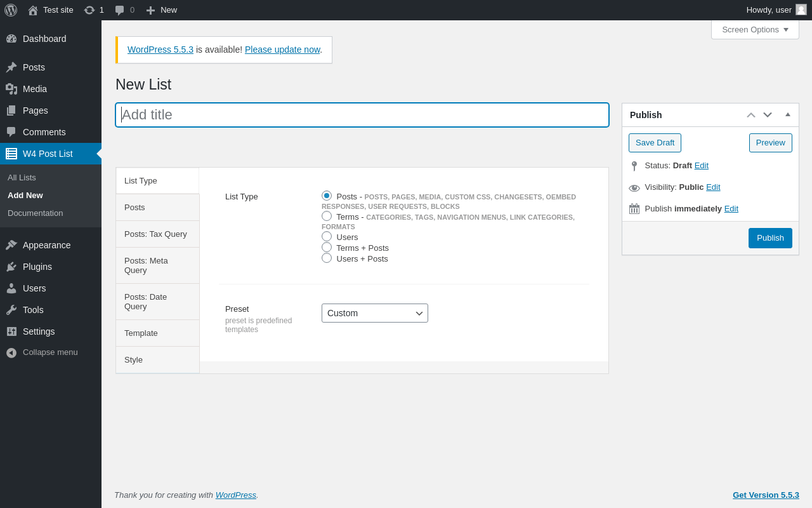The height and width of the screenshot is (508, 812).
Task: Move Publish box down
Action: [768, 115]
